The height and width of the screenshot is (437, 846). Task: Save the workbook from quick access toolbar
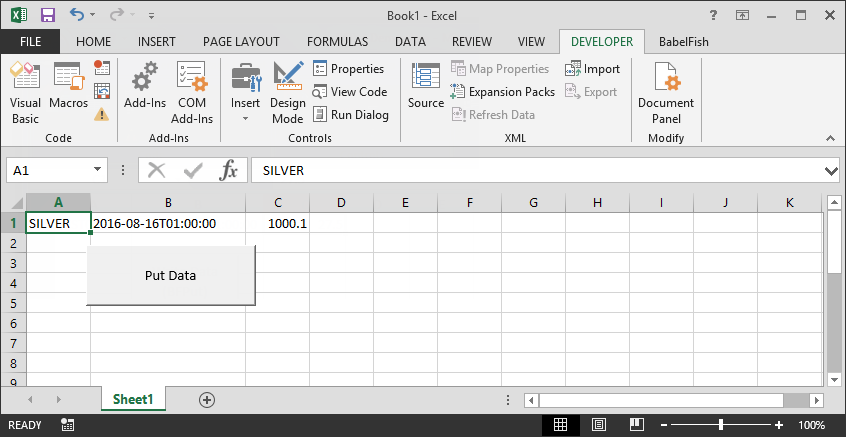46,16
